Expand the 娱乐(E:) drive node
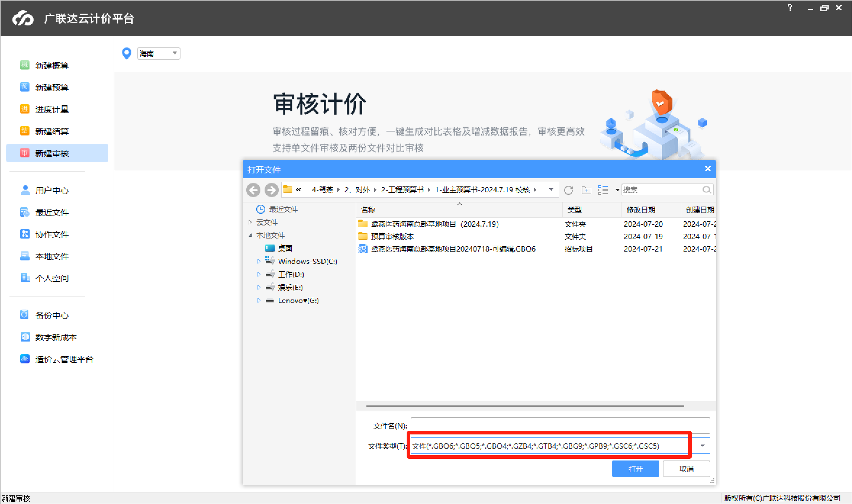 point(259,287)
